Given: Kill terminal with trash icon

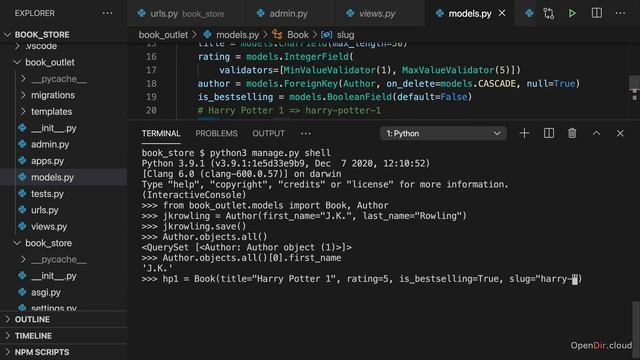Looking at the screenshot, I should click(x=572, y=133).
